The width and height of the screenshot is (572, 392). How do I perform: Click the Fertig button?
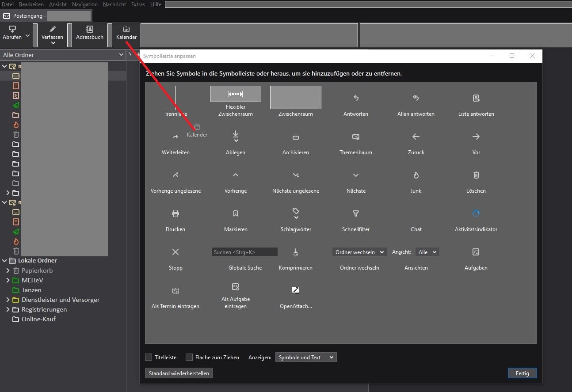522,373
